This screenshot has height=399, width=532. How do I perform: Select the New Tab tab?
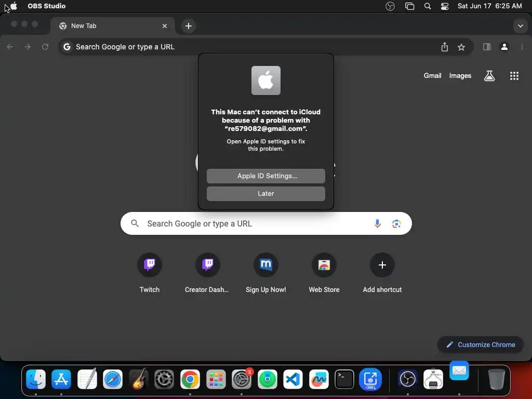point(112,26)
